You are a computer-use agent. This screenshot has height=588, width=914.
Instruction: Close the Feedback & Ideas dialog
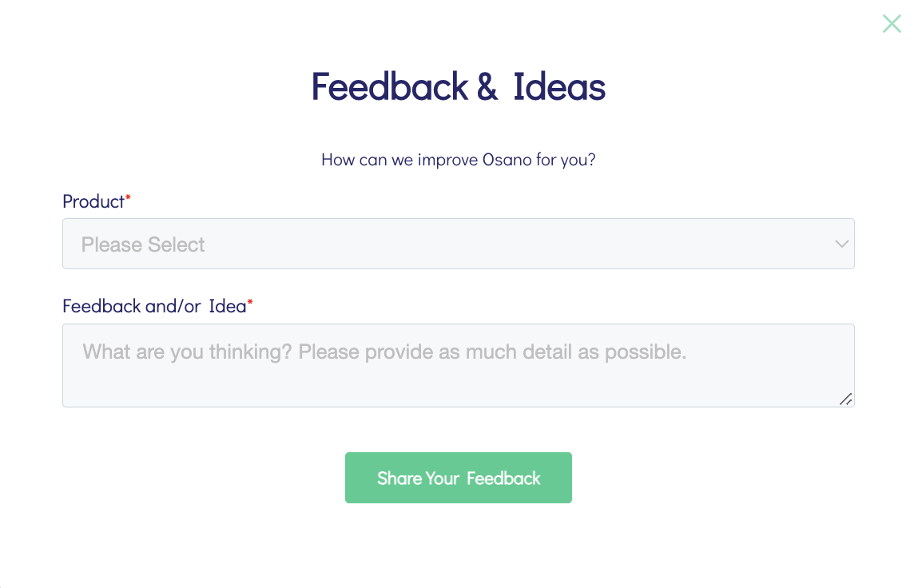pyautogui.click(x=892, y=23)
